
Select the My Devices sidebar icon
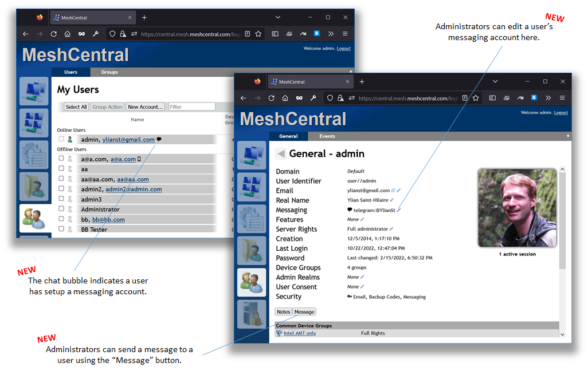pyautogui.click(x=252, y=156)
